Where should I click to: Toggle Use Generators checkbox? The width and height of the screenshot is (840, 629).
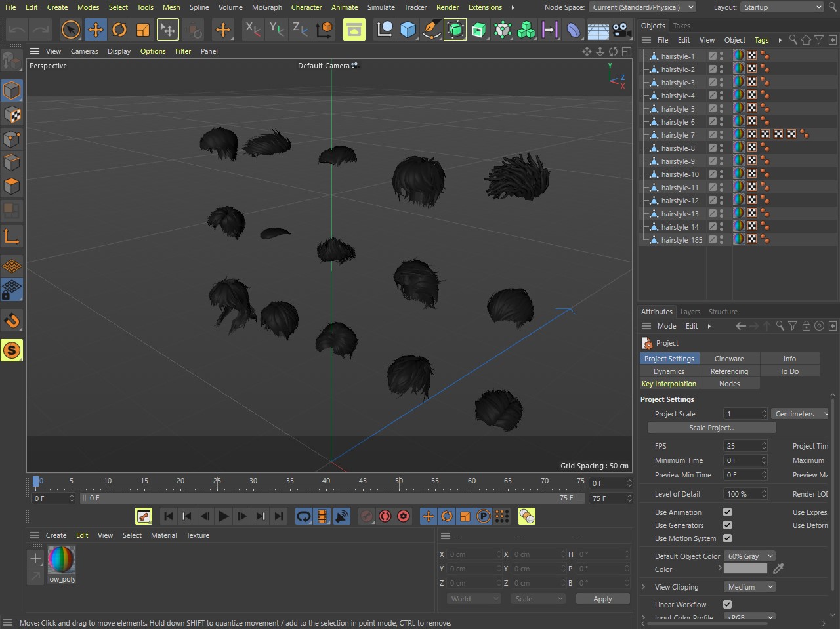(727, 525)
